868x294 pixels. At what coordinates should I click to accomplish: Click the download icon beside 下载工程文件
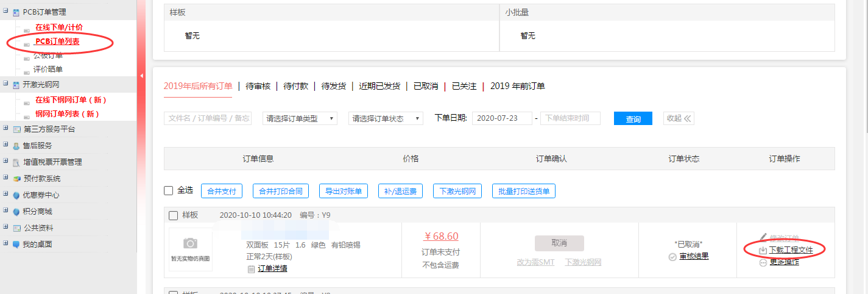(763, 250)
